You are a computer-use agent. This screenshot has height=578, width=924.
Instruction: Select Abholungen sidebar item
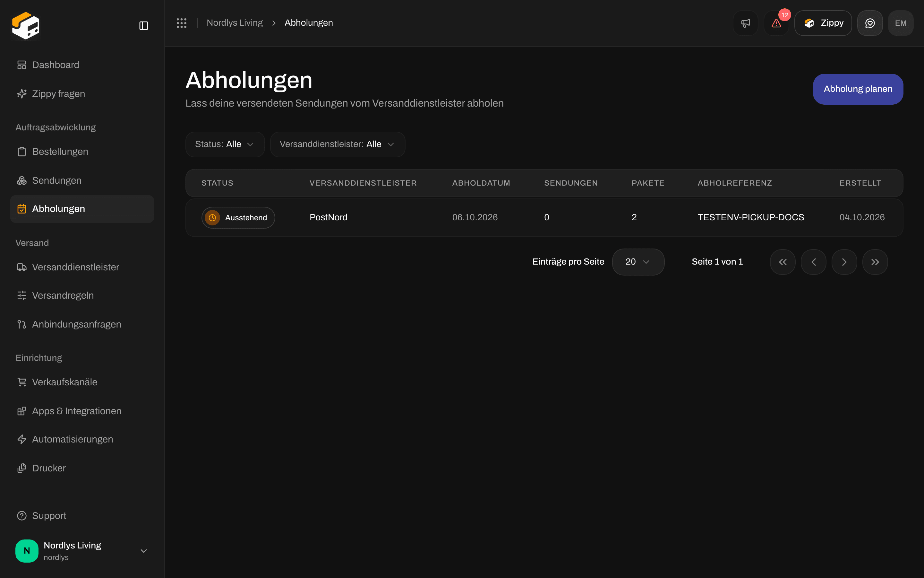point(82,209)
